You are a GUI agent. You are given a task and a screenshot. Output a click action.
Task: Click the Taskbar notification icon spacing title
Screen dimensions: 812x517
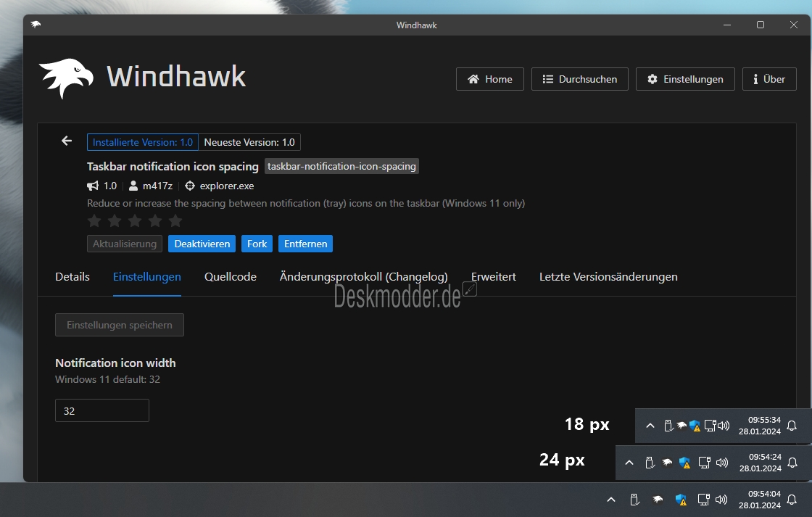(173, 166)
